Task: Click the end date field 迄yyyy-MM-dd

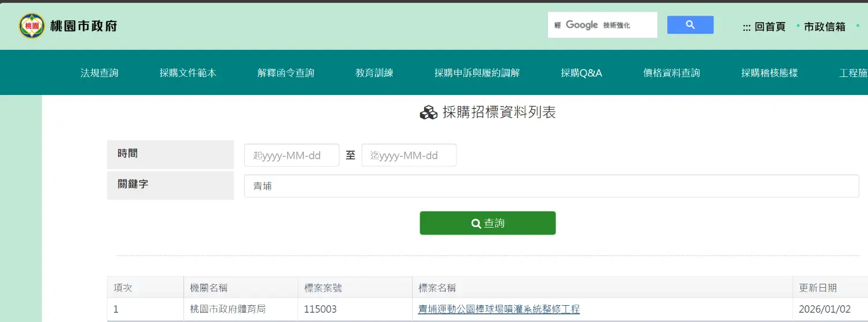Action: click(x=409, y=155)
